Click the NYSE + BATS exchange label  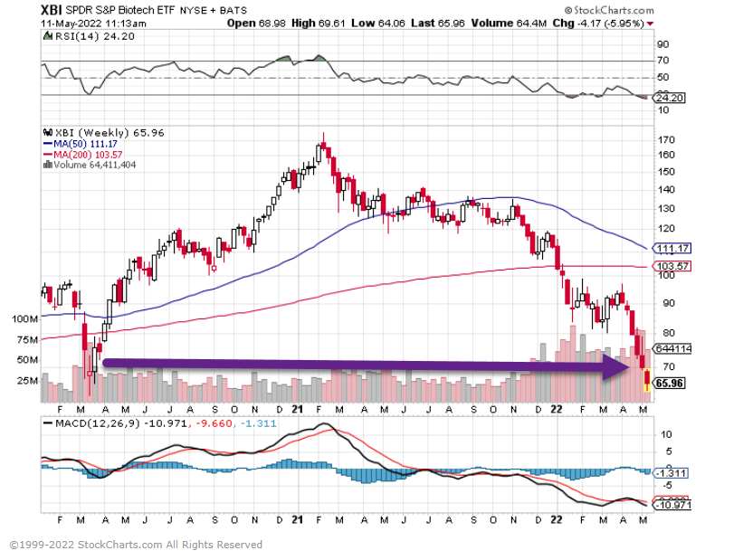[x=214, y=10]
